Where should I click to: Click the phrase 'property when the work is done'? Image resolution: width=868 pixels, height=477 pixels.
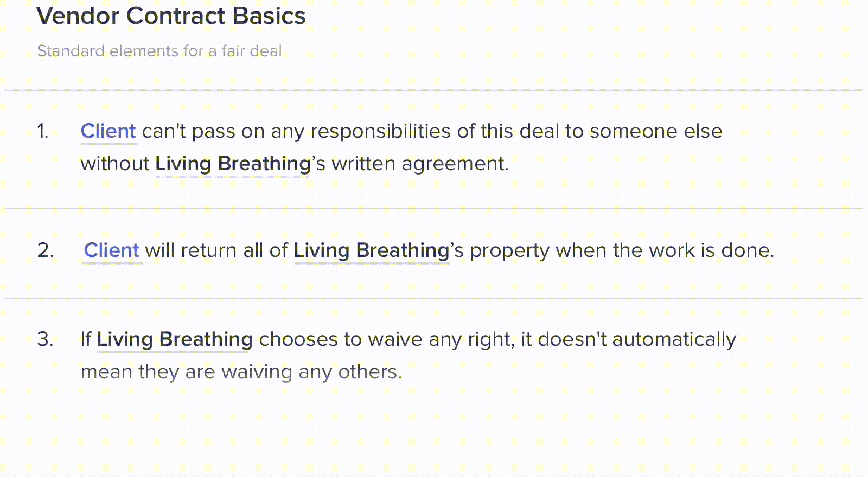622,251
